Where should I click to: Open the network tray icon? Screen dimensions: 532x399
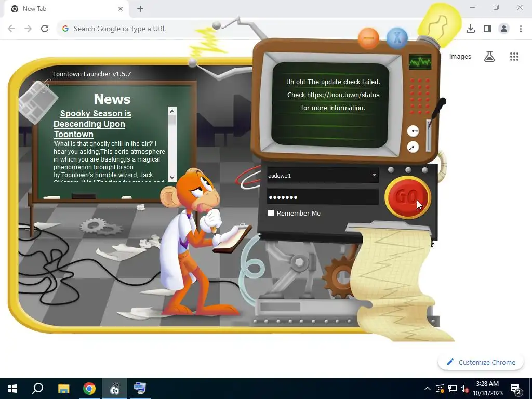pyautogui.click(x=453, y=389)
